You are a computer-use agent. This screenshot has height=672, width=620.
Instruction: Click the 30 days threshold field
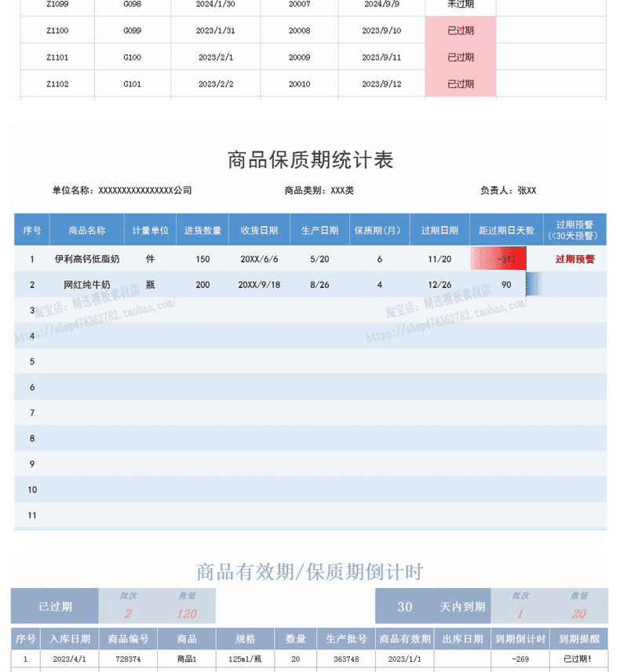404,606
